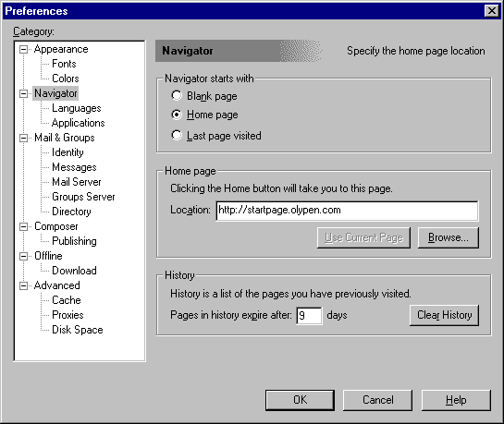Viewport: 504px width, 424px height.
Task: Open the Applications preferences
Action: [x=78, y=123]
